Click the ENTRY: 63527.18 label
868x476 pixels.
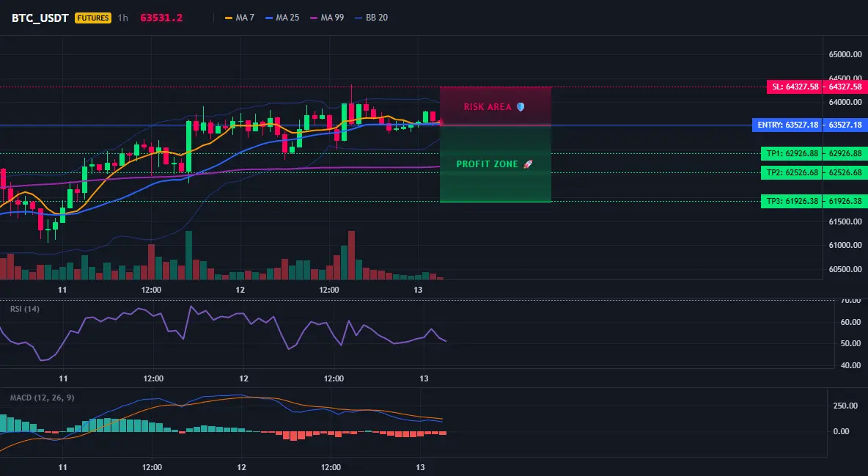tap(787, 125)
